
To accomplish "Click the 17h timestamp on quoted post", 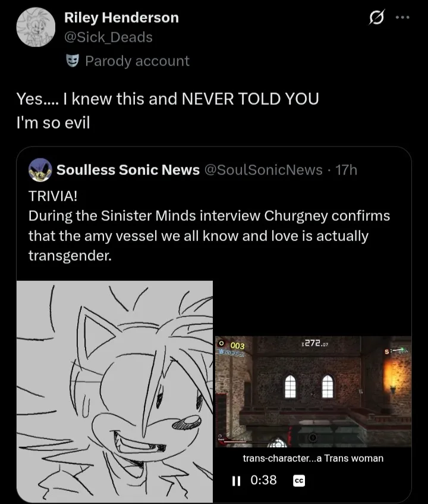I will [x=346, y=170].
